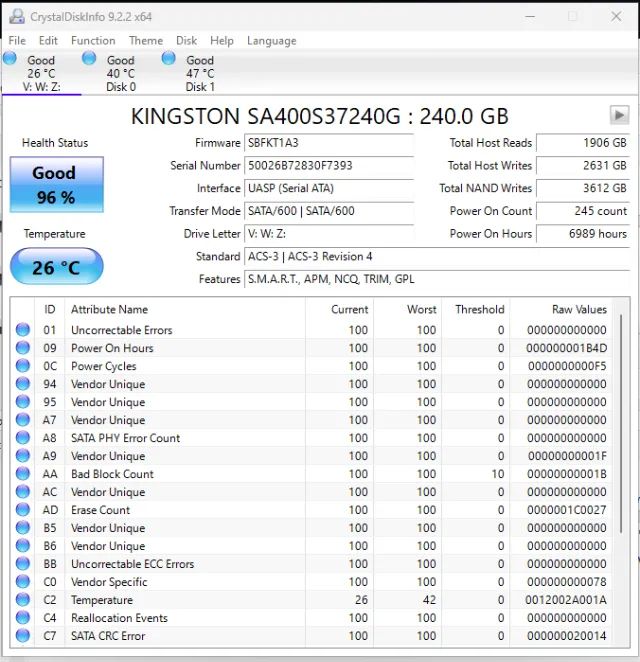Click the Transfer Mode field
Screen dimensions: 640x662
329,211
